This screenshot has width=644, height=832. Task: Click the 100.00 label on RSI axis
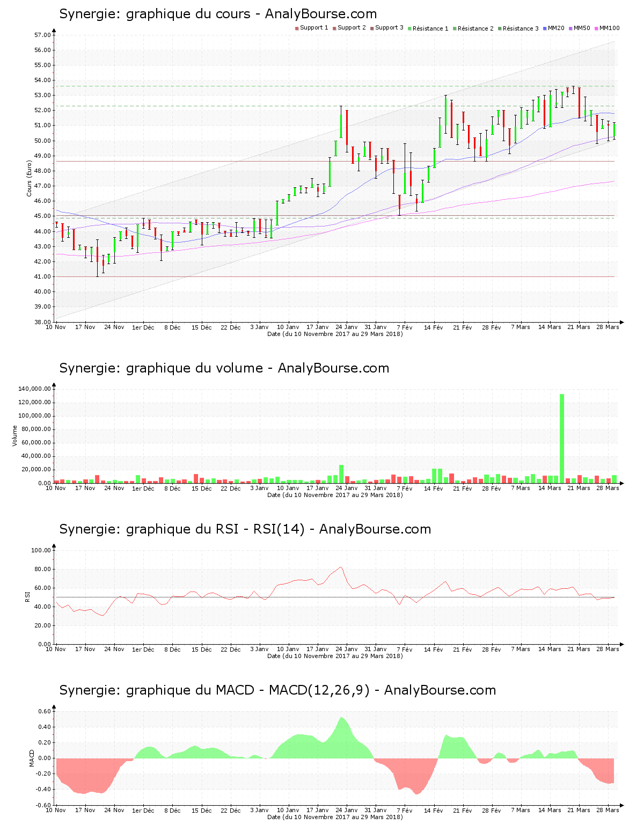pyautogui.click(x=41, y=550)
